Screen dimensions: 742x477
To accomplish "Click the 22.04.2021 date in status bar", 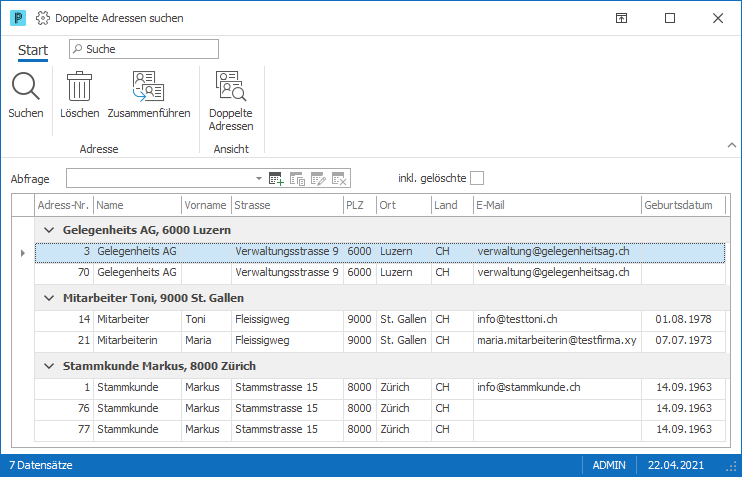I will (x=676, y=465).
